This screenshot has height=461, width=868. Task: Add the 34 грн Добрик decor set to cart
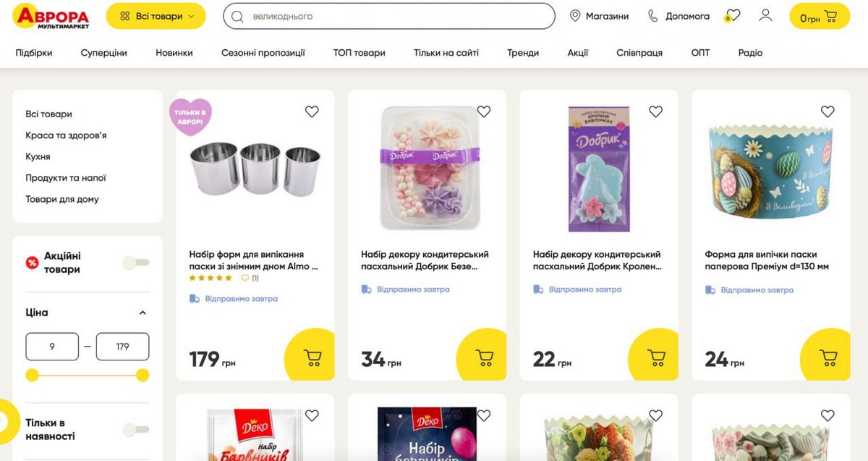[484, 358]
